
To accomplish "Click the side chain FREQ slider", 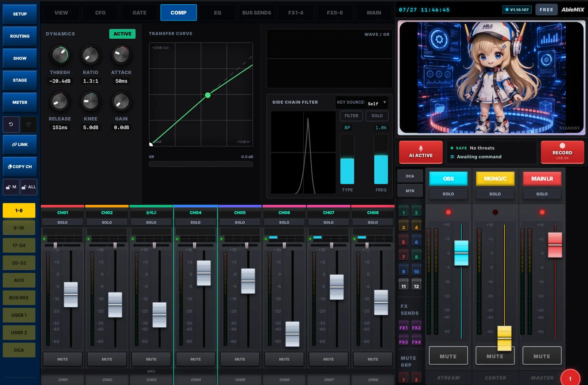I will tap(381, 160).
